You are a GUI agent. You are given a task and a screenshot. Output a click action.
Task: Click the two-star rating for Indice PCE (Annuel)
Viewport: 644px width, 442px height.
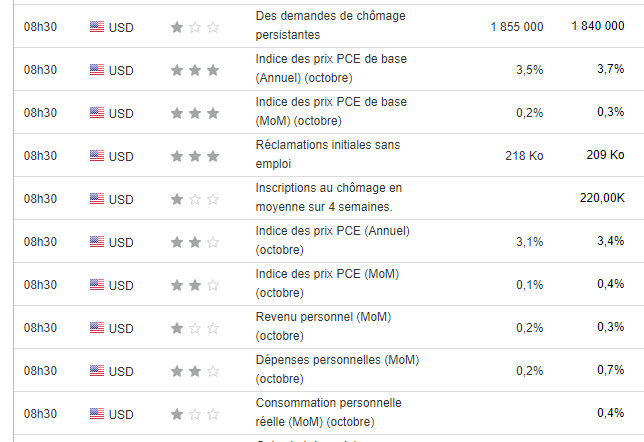pos(195,242)
